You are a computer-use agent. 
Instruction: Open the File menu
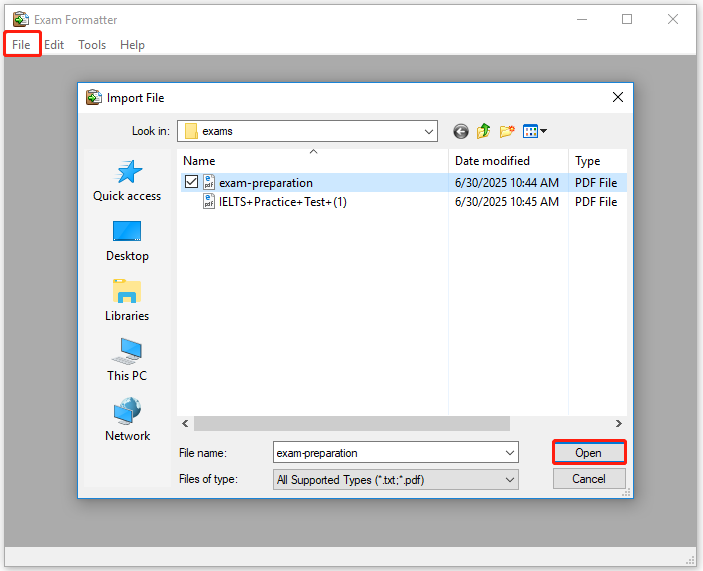(21, 45)
